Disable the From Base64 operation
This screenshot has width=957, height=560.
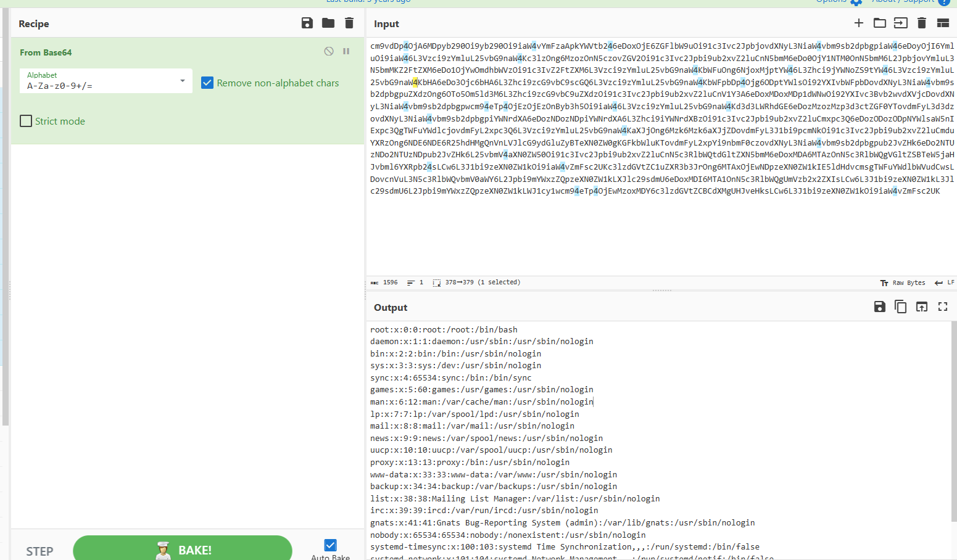click(329, 51)
